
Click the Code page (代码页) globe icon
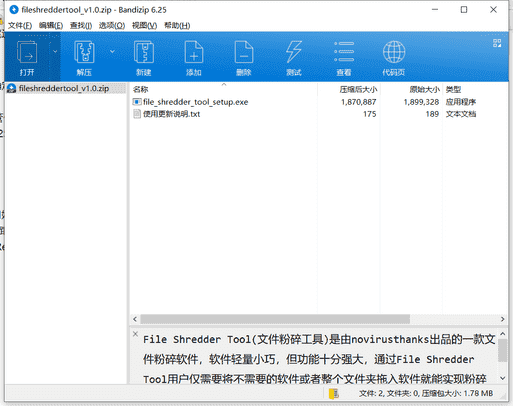pyautogui.click(x=394, y=52)
